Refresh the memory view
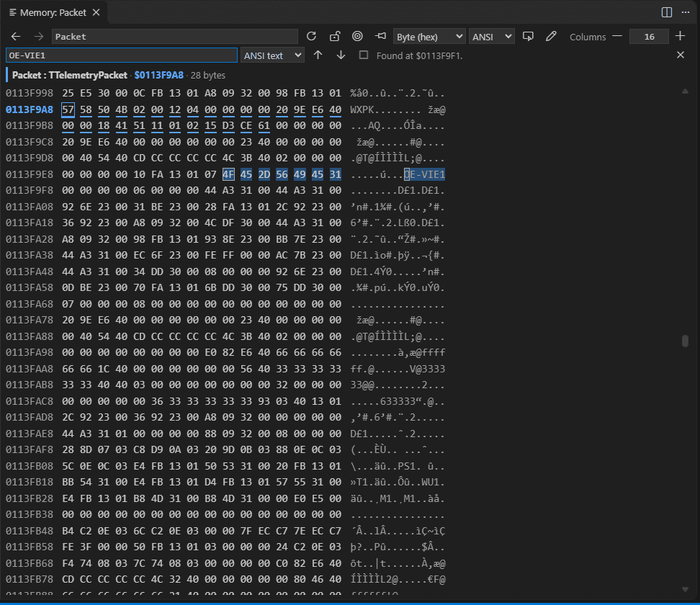 coord(311,37)
